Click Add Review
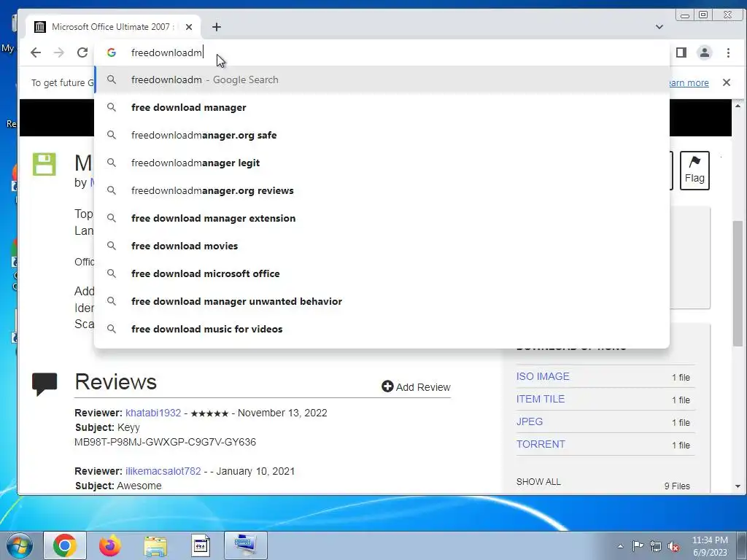747x560 pixels. [x=416, y=387]
